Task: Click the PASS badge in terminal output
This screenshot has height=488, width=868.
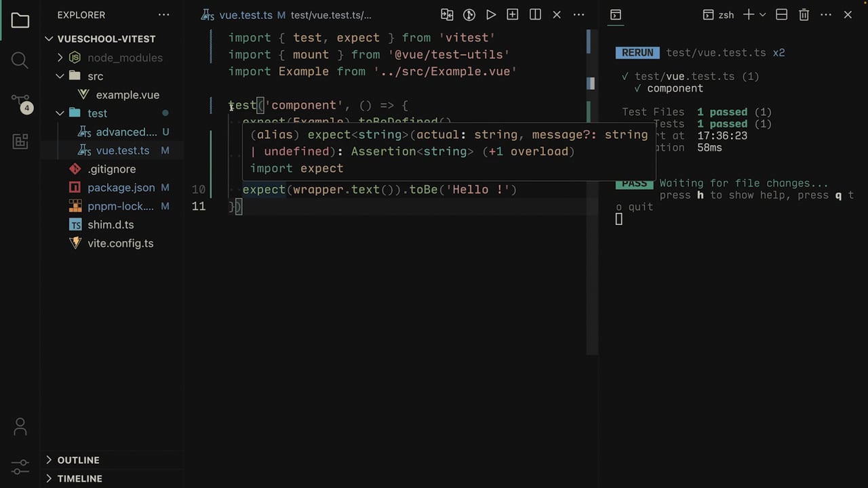Action: pos(634,183)
